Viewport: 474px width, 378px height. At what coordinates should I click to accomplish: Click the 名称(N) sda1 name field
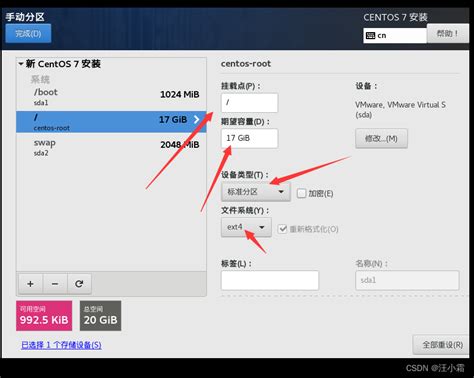(x=407, y=280)
